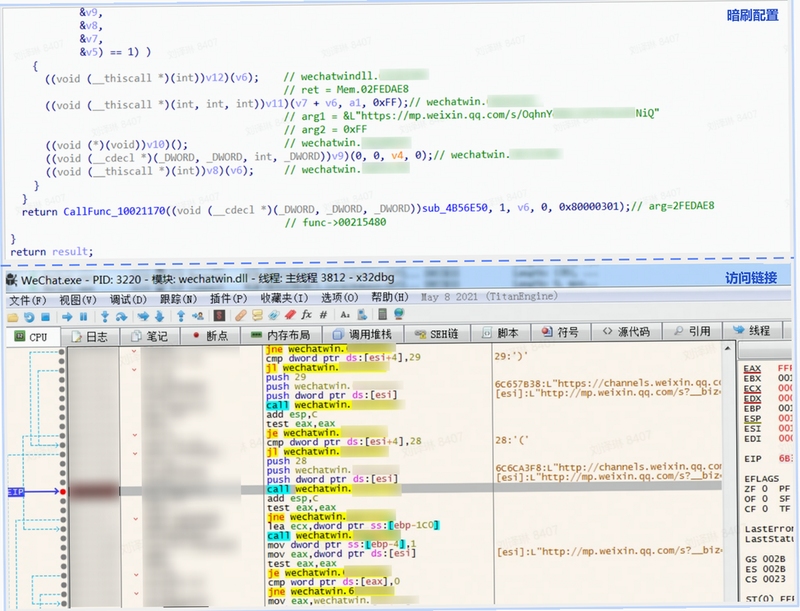Open the 跟踪(N) menu

pos(178,299)
